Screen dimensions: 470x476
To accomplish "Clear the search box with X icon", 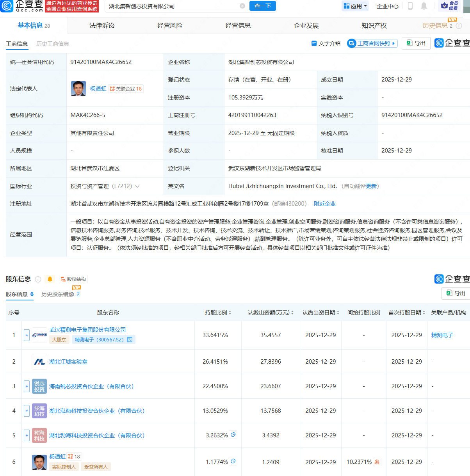I will pyautogui.click(x=242, y=6).
